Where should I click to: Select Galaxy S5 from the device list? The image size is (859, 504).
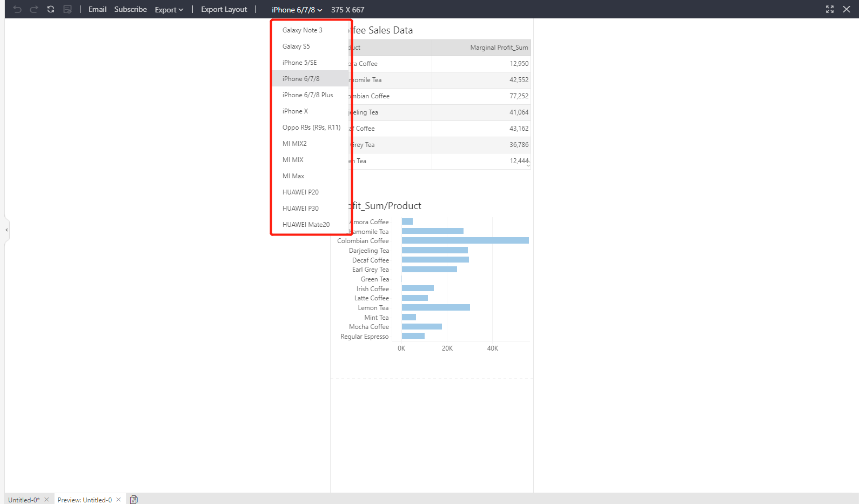pyautogui.click(x=311, y=46)
